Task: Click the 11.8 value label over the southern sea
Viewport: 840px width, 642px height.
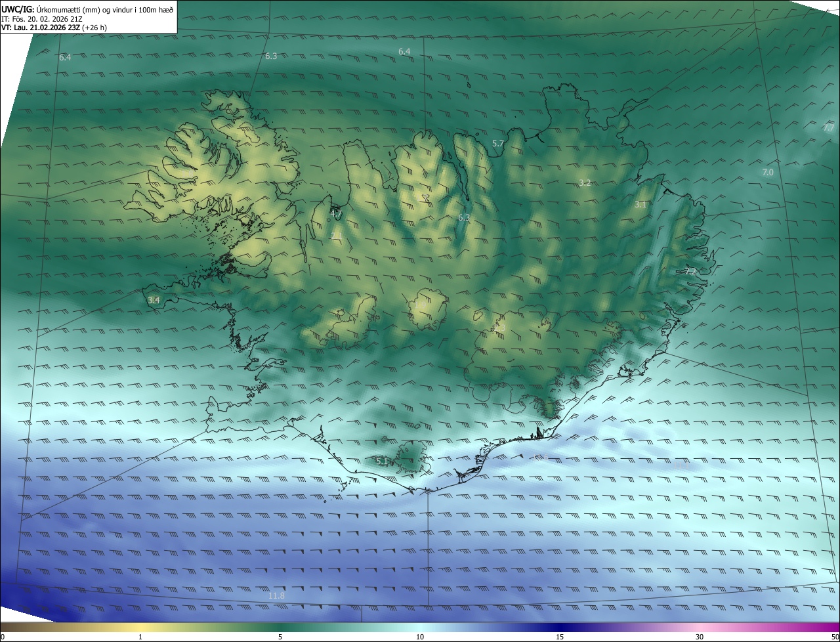Action: [x=277, y=595]
